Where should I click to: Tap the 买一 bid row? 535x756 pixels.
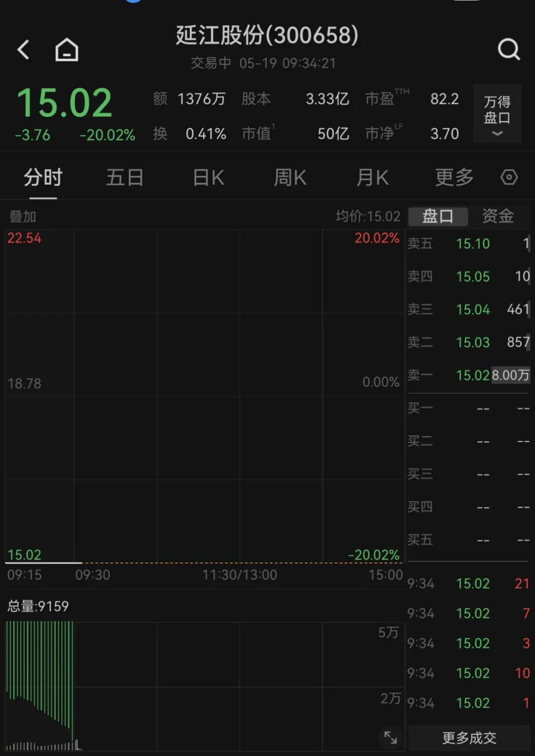click(469, 408)
